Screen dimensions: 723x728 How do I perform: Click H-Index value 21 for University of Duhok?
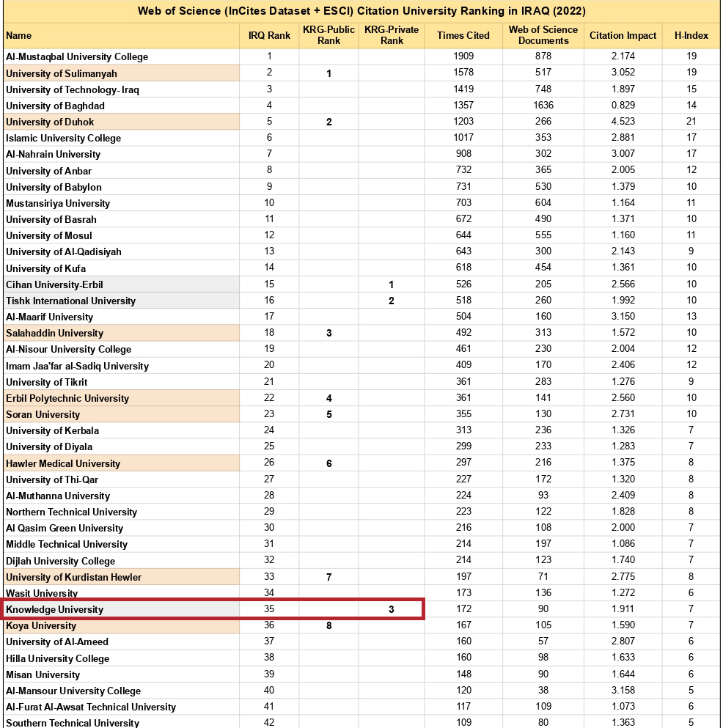click(691, 122)
